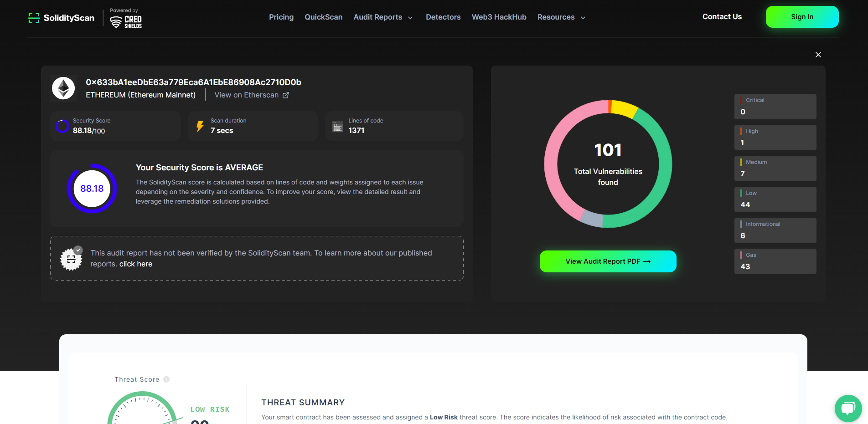Click the Threat Score info icon
The height and width of the screenshot is (424, 868).
tap(166, 379)
